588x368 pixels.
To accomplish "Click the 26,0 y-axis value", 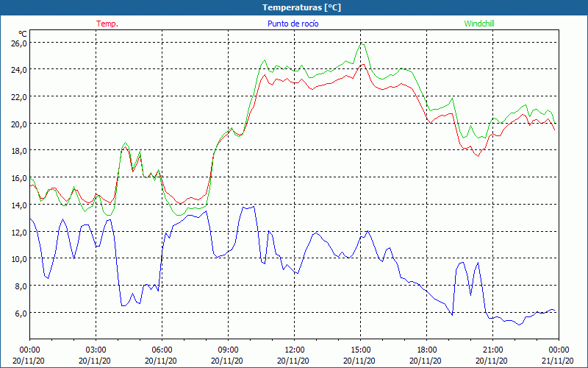I will pyautogui.click(x=19, y=43).
